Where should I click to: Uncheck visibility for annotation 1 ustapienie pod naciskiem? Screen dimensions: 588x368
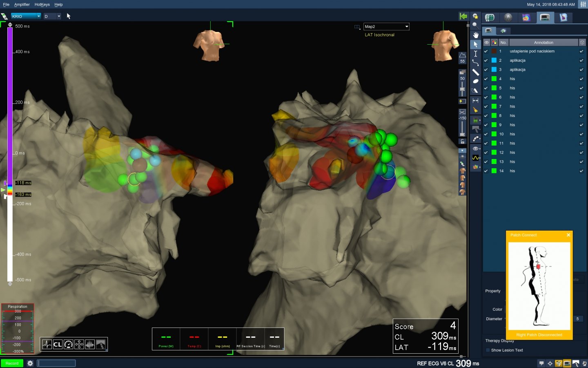click(486, 51)
